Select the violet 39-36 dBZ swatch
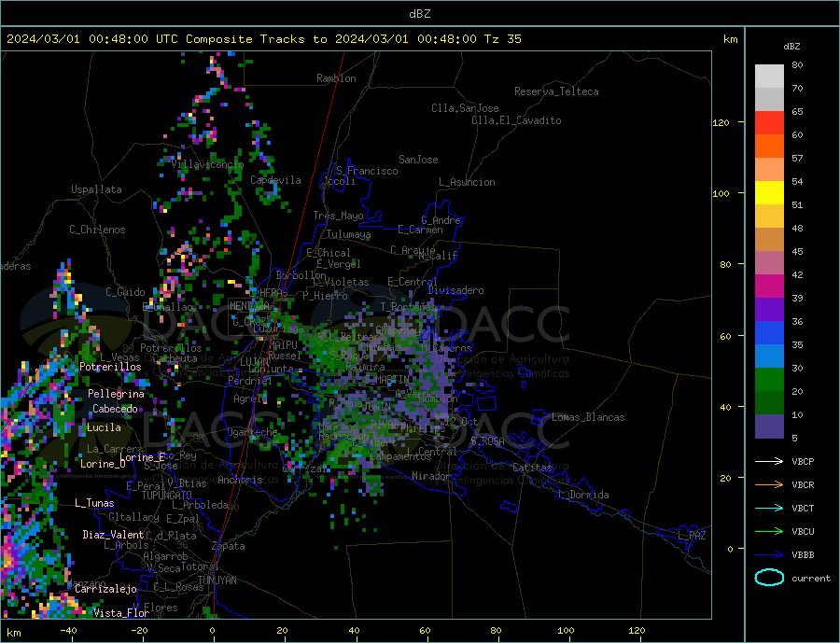This screenshot has height=643, width=840. (769, 310)
